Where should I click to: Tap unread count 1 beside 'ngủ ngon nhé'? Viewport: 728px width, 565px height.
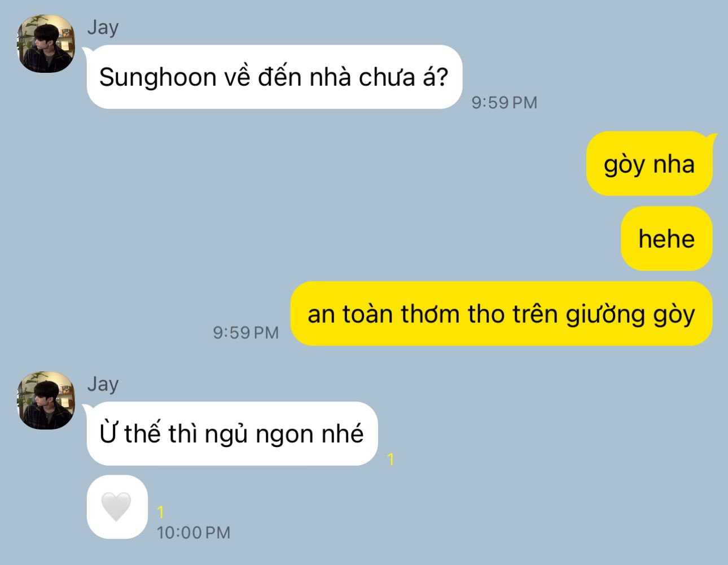pos(391,459)
